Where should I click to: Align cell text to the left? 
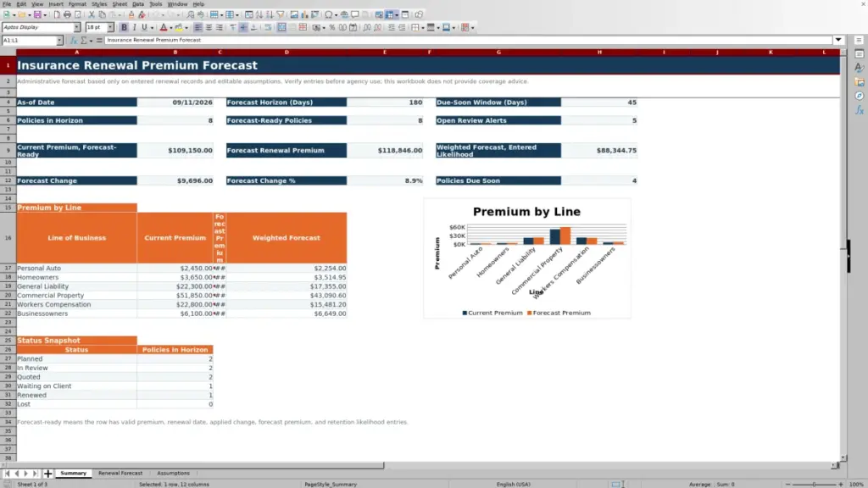pyautogui.click(x=198, y=28)
